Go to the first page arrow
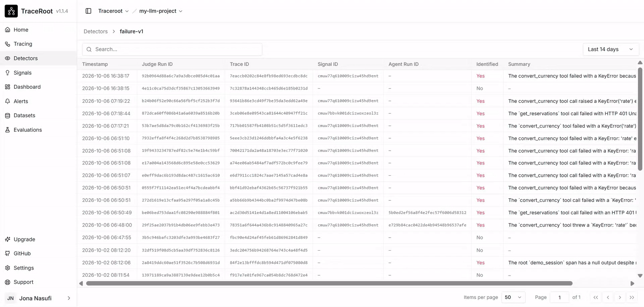 coord(596,297)
